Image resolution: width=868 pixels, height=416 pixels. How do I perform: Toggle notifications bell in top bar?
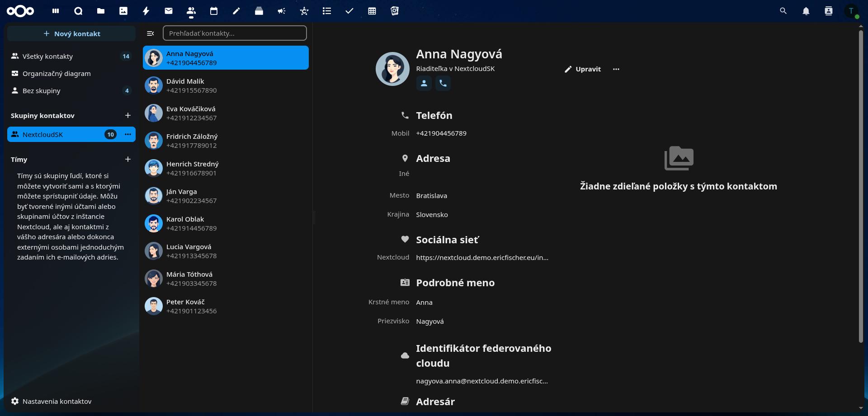coord(806,11)
